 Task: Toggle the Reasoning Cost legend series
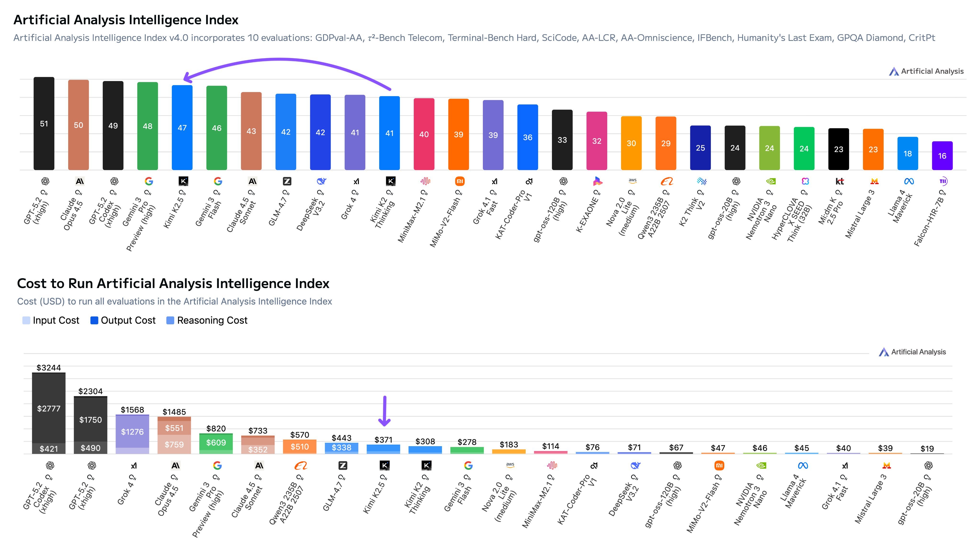coord(207,321)
